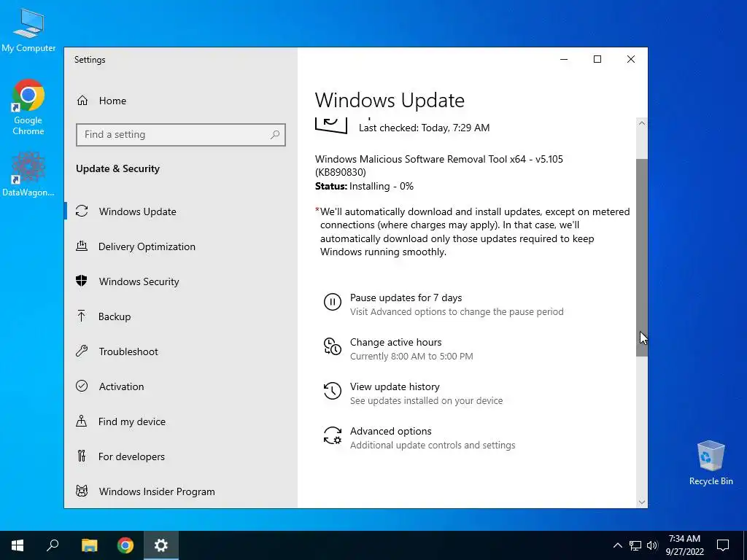Open Backup settings
Screen dimensions: 747x560
click(x=181, y=316)
